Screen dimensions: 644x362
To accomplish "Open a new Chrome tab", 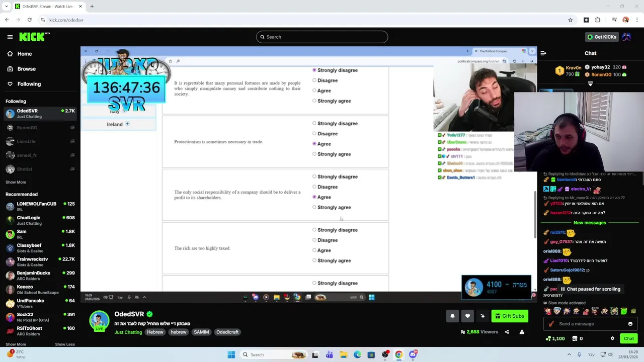I will 92,7.
